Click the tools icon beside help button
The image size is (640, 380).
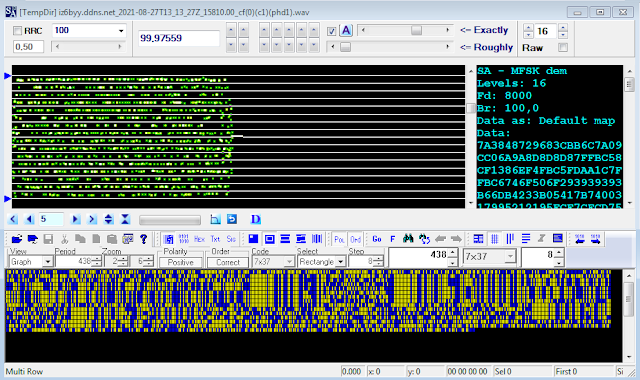click(x=128, y=239)
